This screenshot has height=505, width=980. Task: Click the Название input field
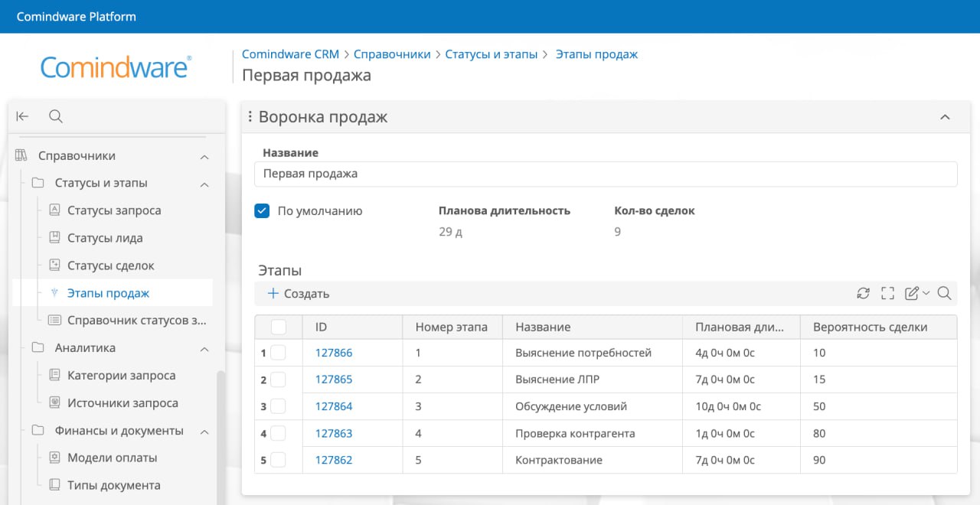(606, 174)
